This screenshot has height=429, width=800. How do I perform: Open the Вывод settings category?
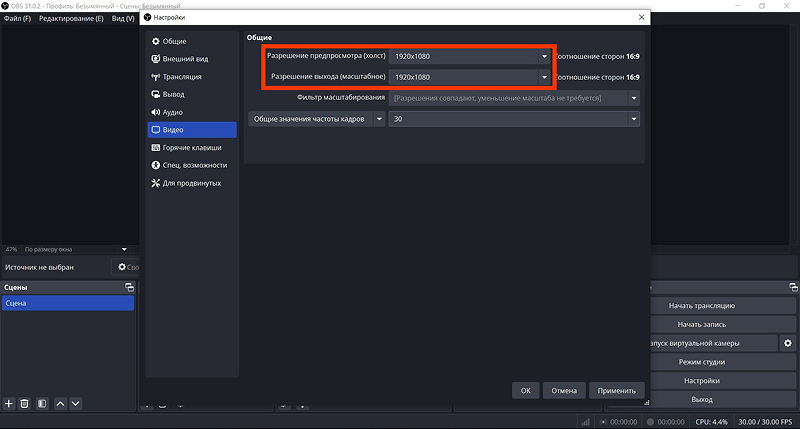click(x=192, y=94)
